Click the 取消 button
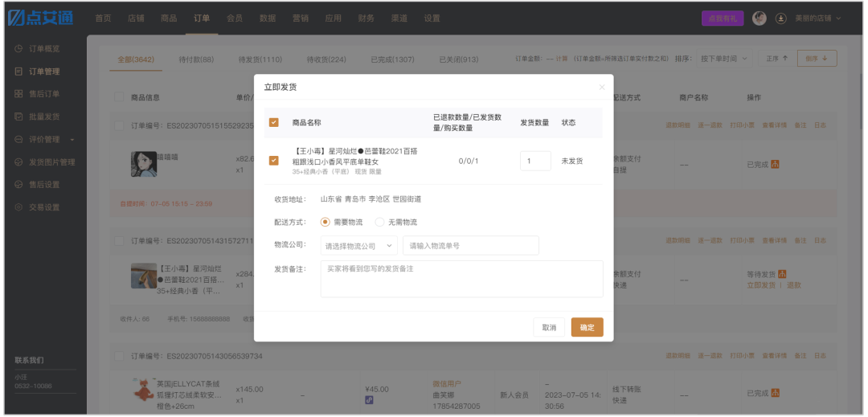This screenshot has height=417, width=868. click(x=549, y=327)
